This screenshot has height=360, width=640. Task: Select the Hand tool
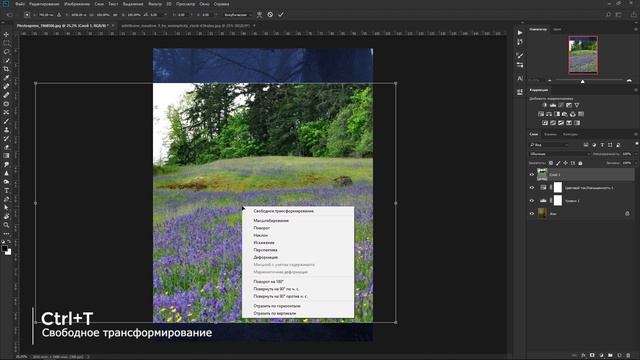pos(6,216)
